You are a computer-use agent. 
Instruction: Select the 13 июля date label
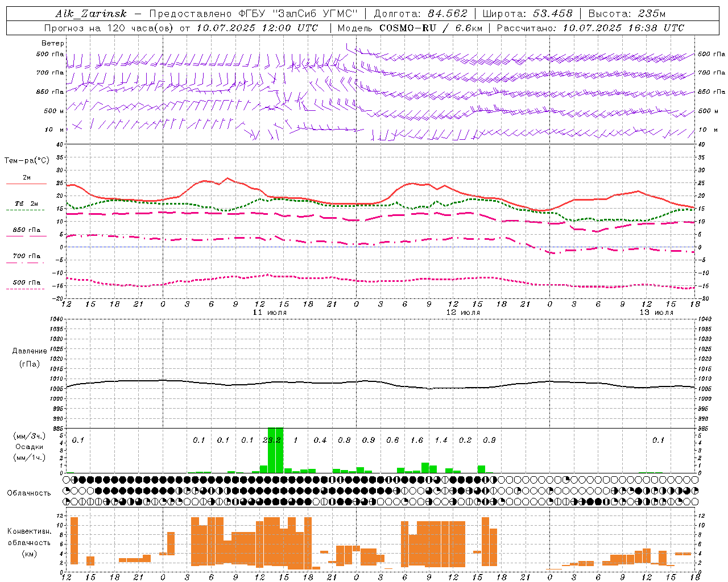(656, 313)
